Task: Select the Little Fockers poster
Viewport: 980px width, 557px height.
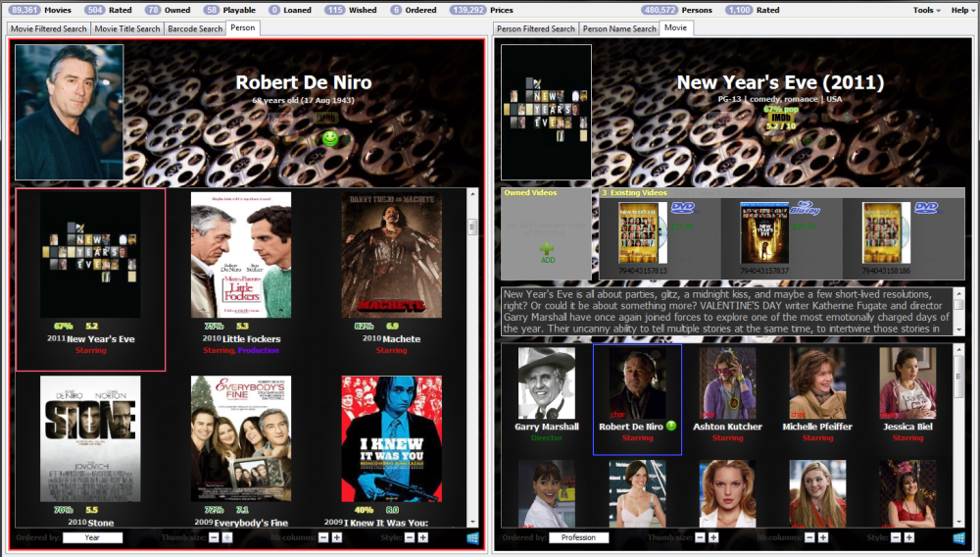Action: (x=241, y=255)
